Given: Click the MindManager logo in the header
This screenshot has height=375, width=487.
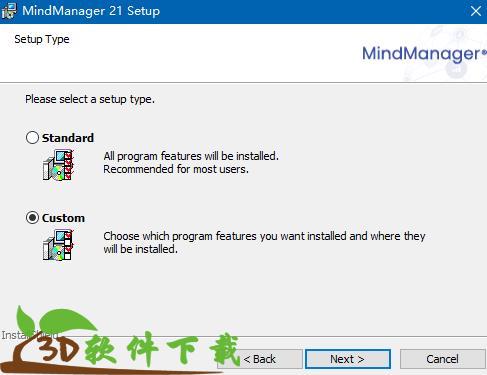Looking at the screenshot, I should 424,54.
